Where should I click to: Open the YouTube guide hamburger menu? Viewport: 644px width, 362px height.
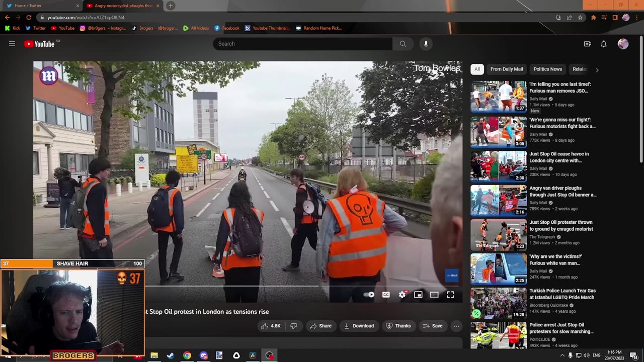pyautogui.click(x=12, y=44)
